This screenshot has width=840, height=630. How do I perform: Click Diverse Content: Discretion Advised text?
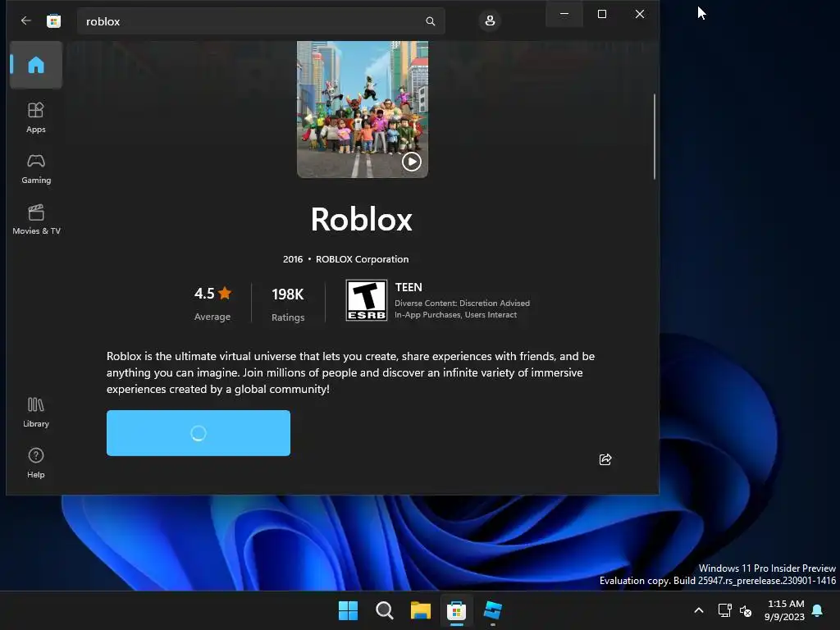[x=462, y=304]
